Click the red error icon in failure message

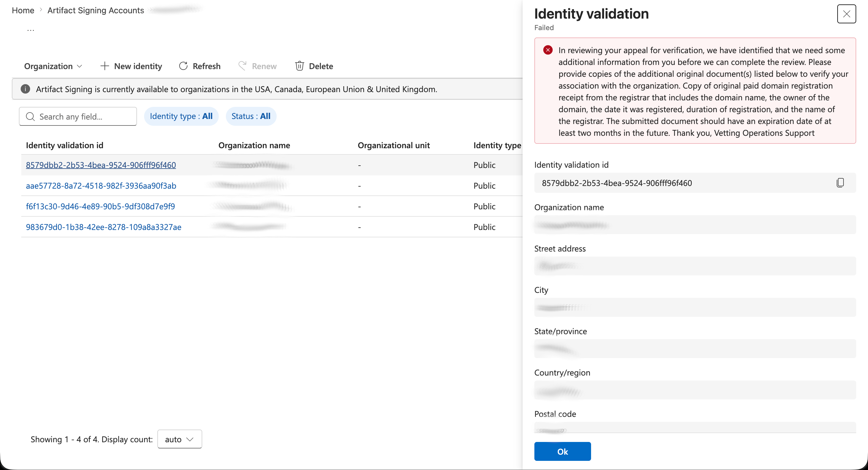pos(548,50)
